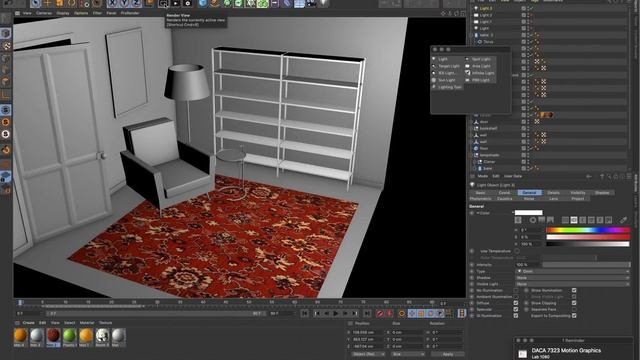
Task: Click the play forwards button
Action: (x=336, y=313)
